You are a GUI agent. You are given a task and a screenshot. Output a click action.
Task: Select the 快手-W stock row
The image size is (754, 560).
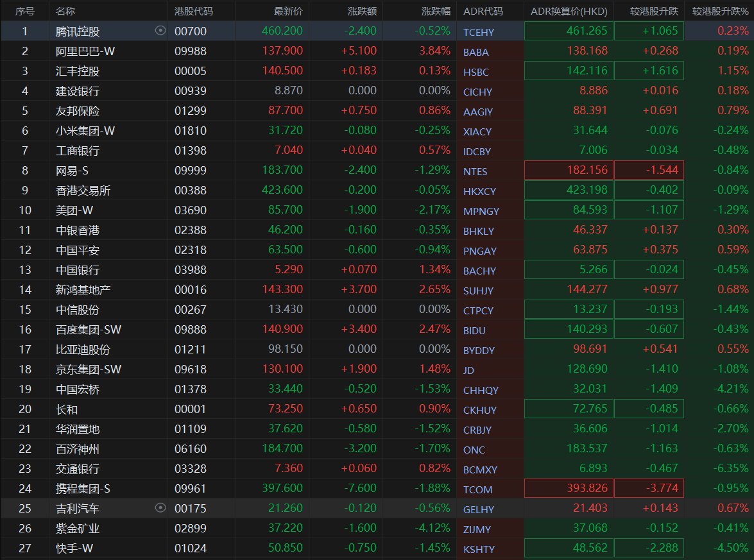tap(377, 548)
